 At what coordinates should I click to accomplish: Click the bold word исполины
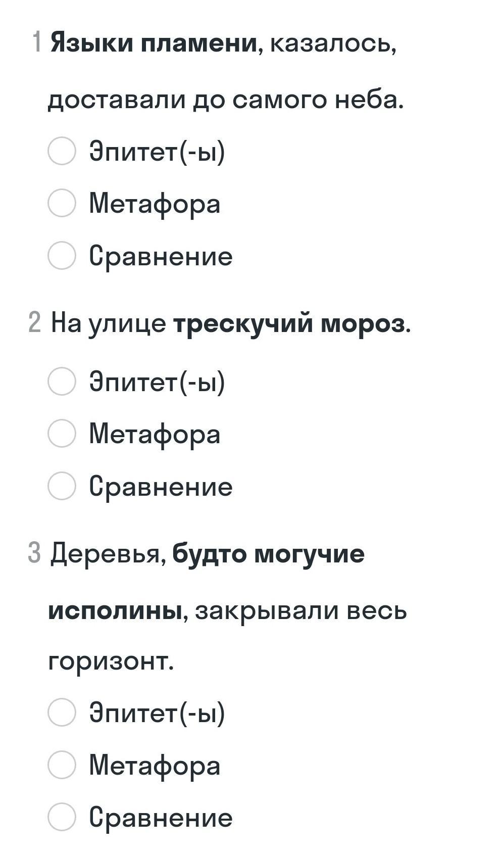pyautogui.click(x=115, y=610)
